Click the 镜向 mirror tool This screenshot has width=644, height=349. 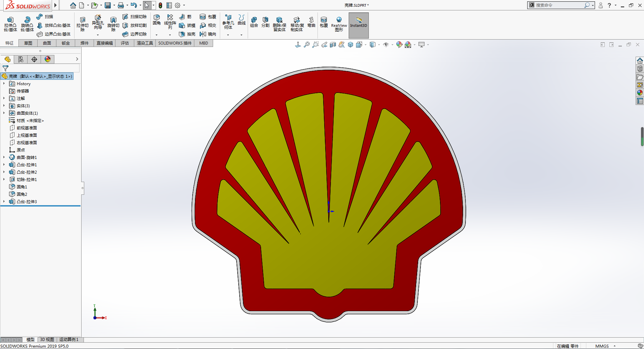208,34
